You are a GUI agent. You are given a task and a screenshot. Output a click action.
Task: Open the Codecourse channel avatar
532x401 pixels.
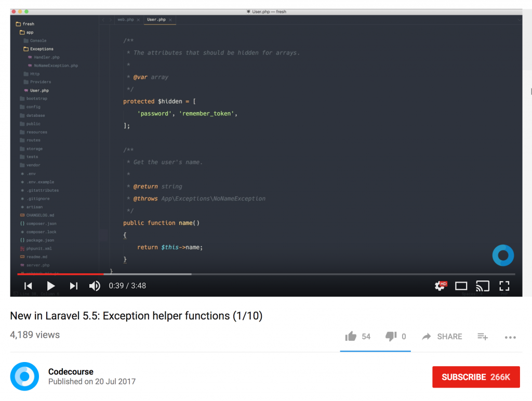[24, 377]
